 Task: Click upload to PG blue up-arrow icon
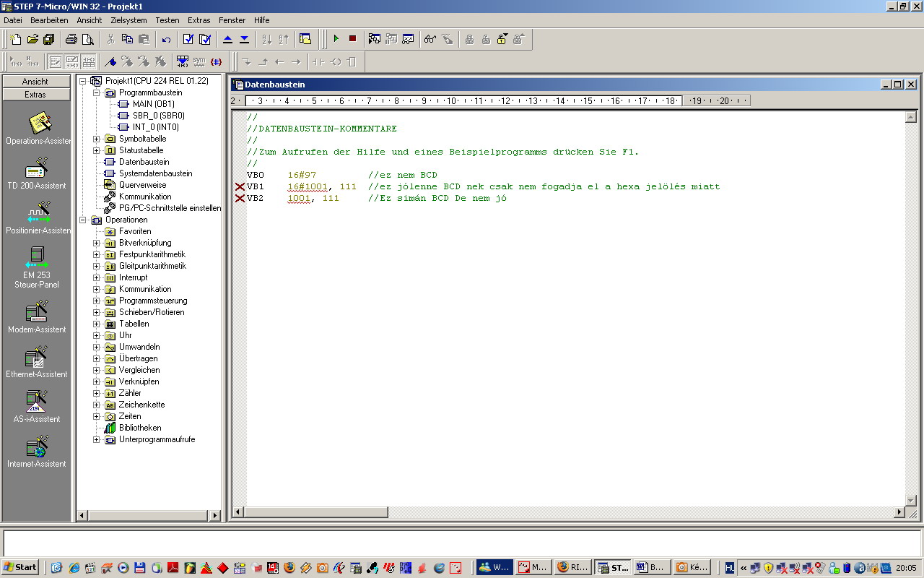(227, 39)
